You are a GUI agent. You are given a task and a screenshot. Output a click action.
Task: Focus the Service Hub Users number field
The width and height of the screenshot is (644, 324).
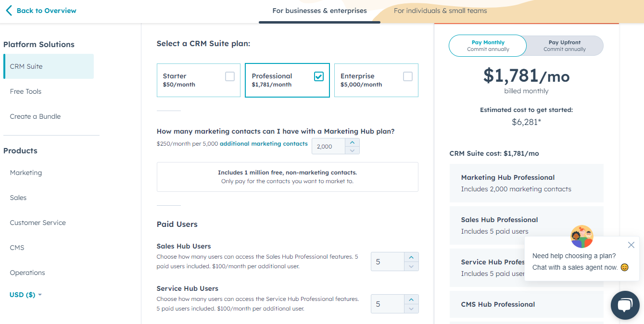388,304
